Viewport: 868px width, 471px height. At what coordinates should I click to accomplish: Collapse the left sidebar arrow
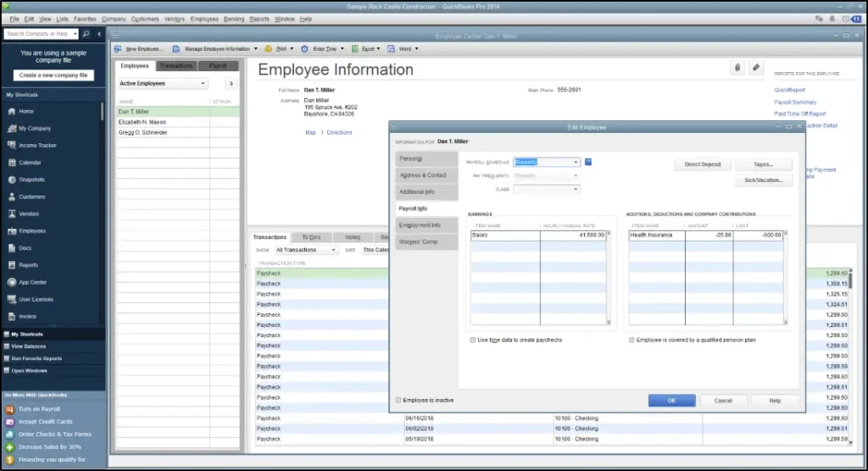(99, 34)
